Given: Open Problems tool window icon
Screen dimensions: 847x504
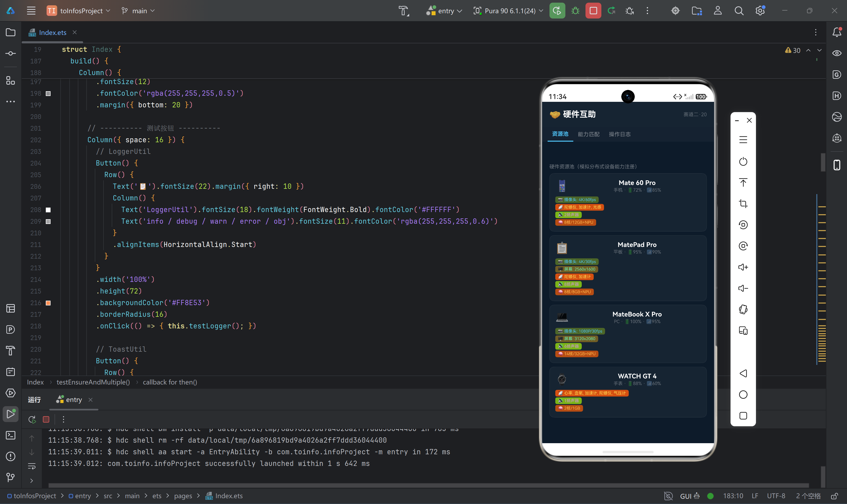Looking at the screenshot, I should pos(11,456).
